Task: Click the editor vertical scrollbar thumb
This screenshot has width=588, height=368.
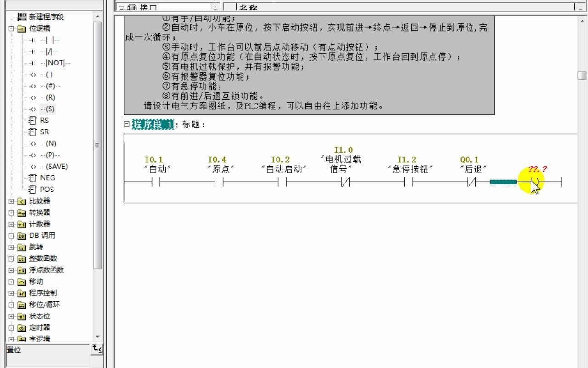Action: click(x=582, y=75)
